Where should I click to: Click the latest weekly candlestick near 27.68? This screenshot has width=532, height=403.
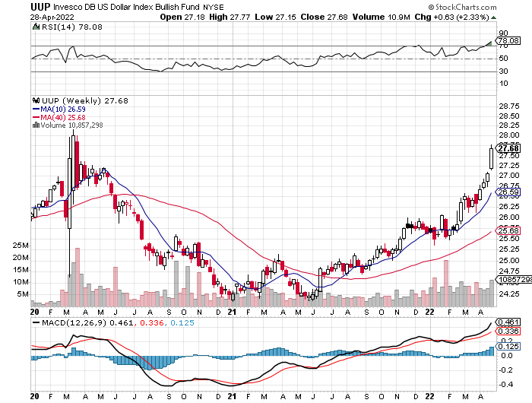pos(491,157)
